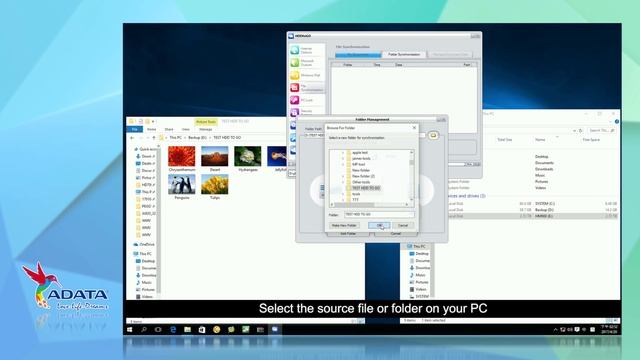Open File Explorer from taskbar

187,329
